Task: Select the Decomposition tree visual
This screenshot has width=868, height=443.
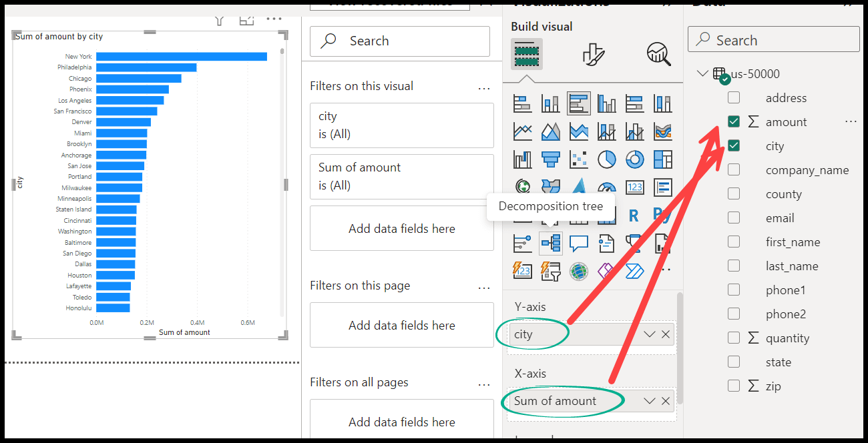Action: [551, 244]
